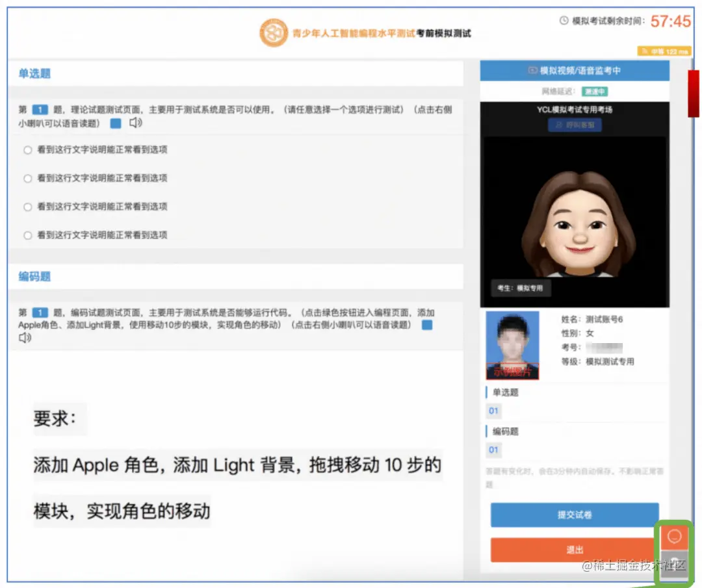
Task: Click the clock icon beside remaining time
Action: tap(564, 21)
